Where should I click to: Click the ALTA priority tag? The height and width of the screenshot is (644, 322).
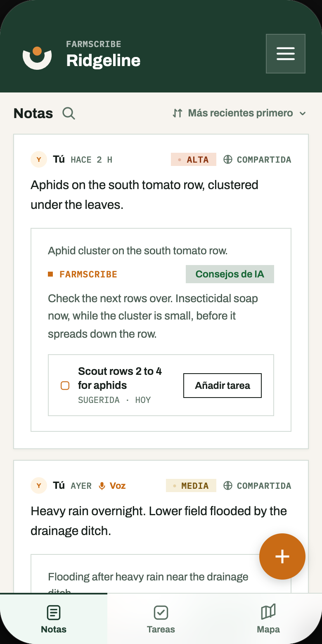pos(194,159)
